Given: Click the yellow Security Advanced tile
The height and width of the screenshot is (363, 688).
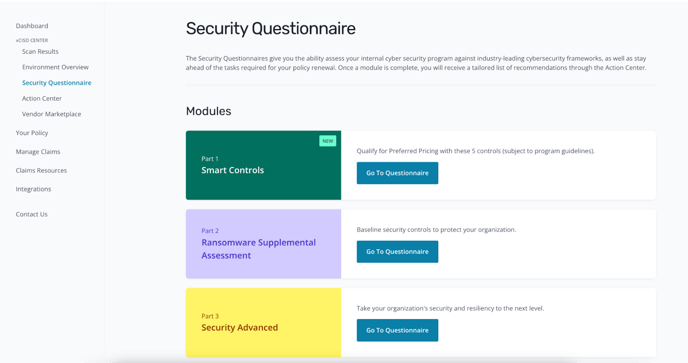Looking at the screenshot, I should click(263, 323).
